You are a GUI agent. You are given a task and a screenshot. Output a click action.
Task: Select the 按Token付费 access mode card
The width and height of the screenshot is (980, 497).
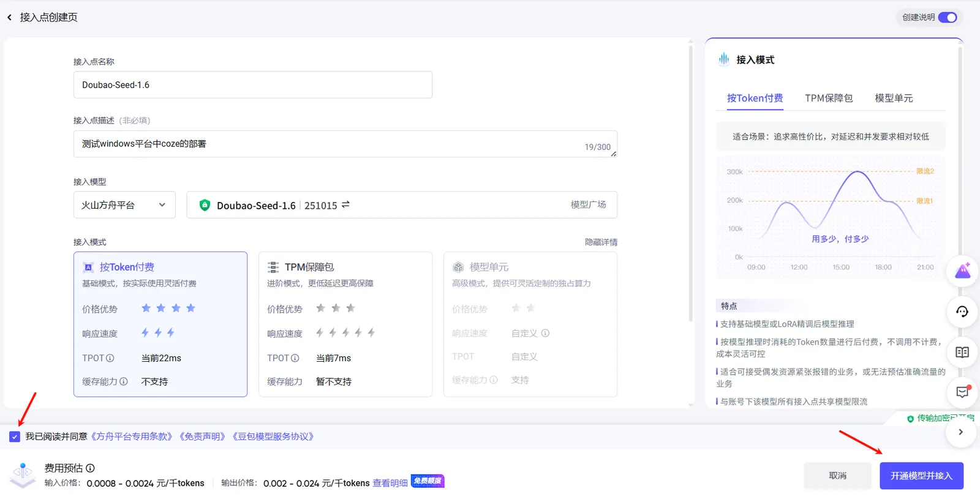coord(160,324)
